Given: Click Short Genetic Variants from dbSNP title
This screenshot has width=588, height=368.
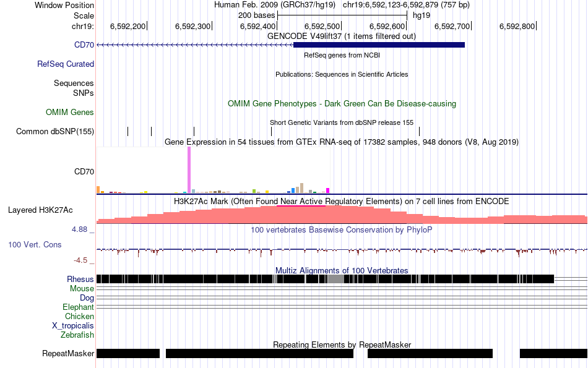Looking at the screenshot, I should click(342, 122).
